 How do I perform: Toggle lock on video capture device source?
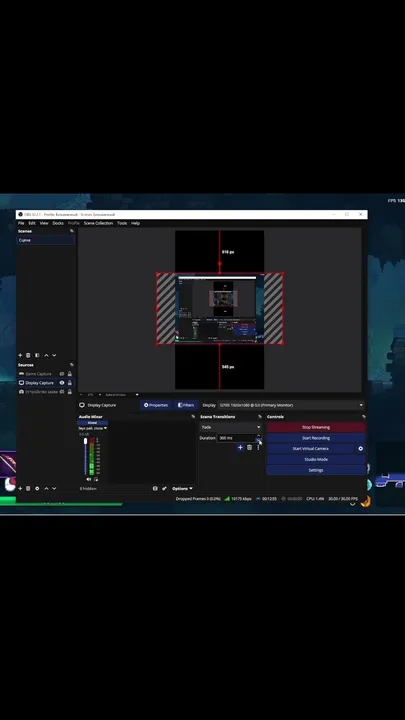(70, 392)
